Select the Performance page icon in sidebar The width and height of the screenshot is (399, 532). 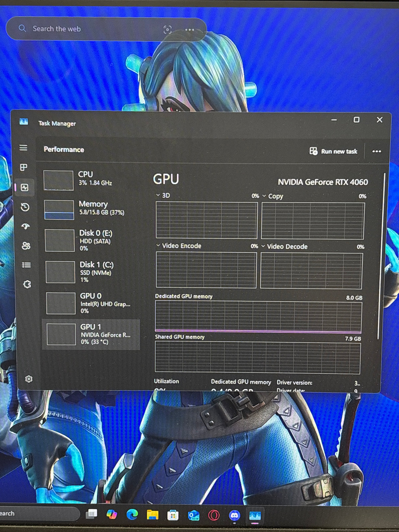click(x=25, y=188)
